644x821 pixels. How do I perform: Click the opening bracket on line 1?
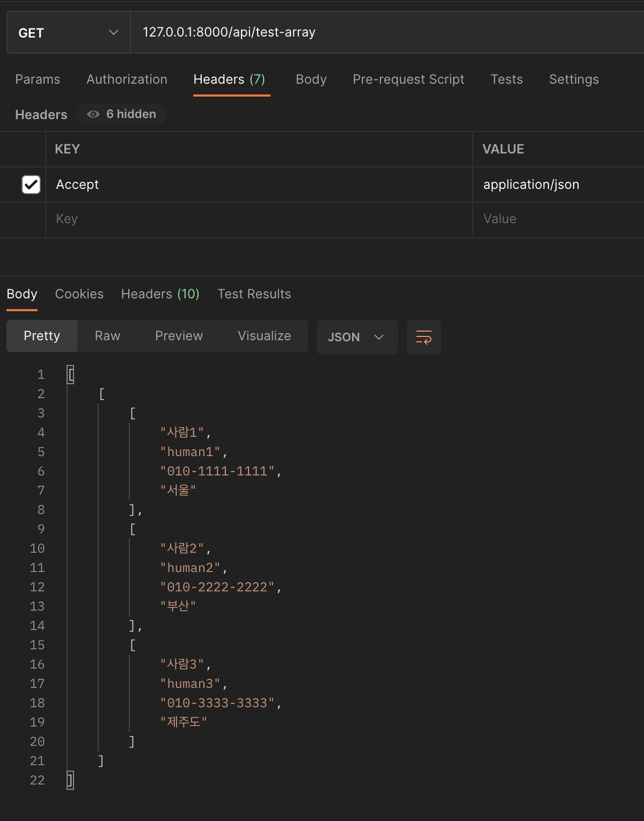point(70,375)
